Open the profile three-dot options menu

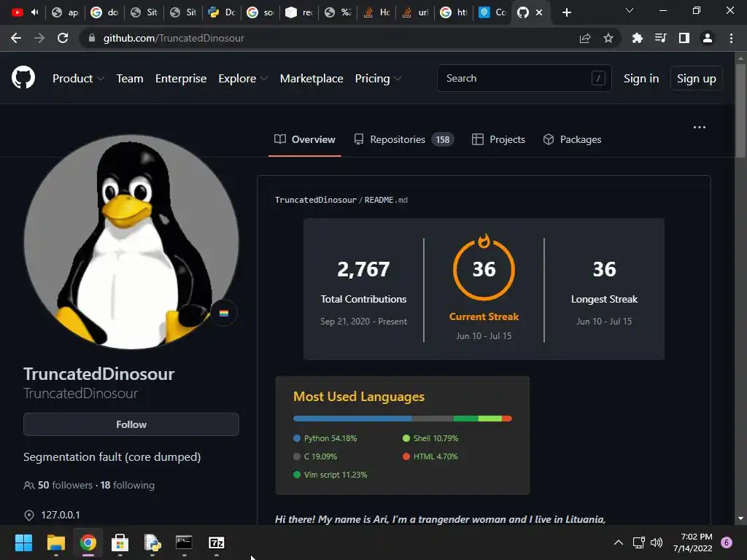pos(700,127)
